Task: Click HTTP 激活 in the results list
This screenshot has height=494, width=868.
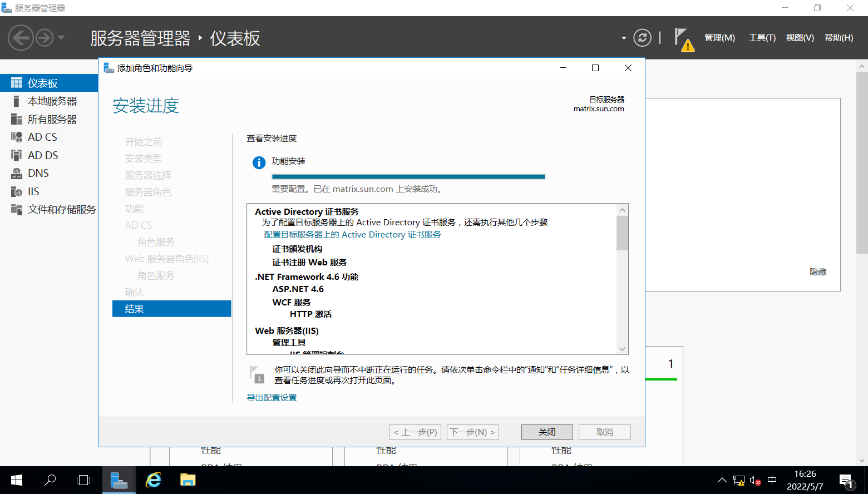Action: click(310, 314)
